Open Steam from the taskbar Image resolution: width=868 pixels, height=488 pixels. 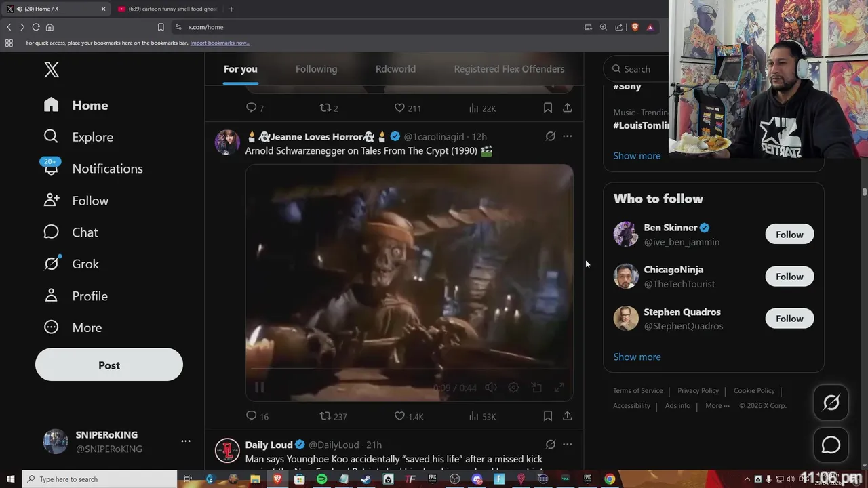pyautogui.click(x=366, y=479)
